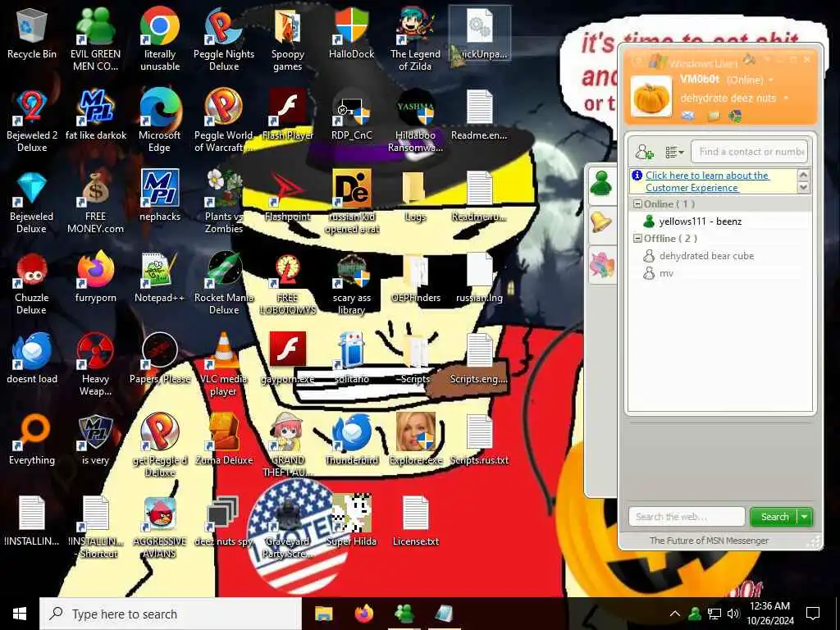Open the dropdown arrow beside the Search button
840x630 pixels.
click(x=804, y=517)
